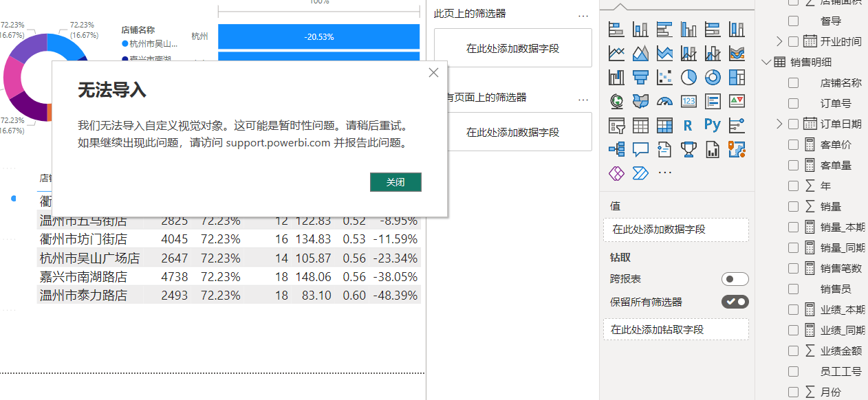Click the key influencers visual icon
This screenshot has width=868, height=400.
click(x=737, y=125)
